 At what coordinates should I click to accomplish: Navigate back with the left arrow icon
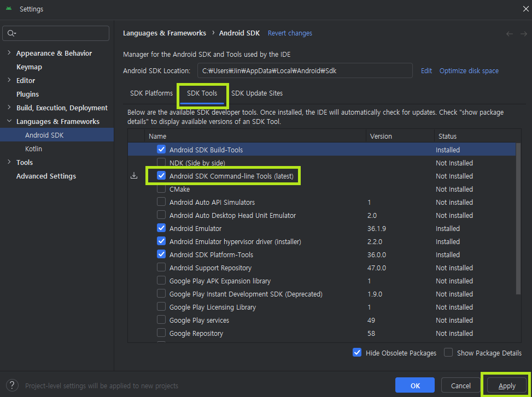point(509,33)
